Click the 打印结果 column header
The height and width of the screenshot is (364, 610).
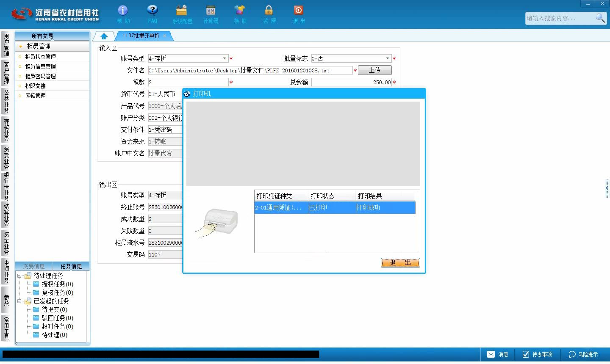(x=385, y=196)
